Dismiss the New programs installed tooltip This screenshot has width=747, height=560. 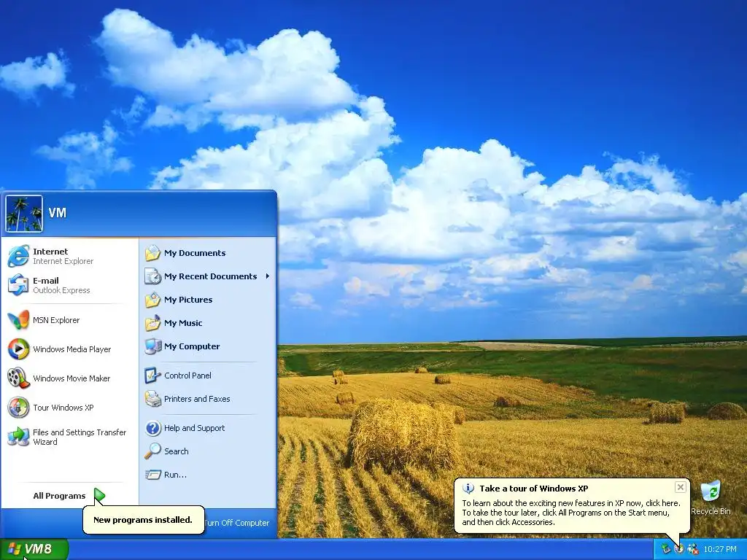(x=143, y=519)
